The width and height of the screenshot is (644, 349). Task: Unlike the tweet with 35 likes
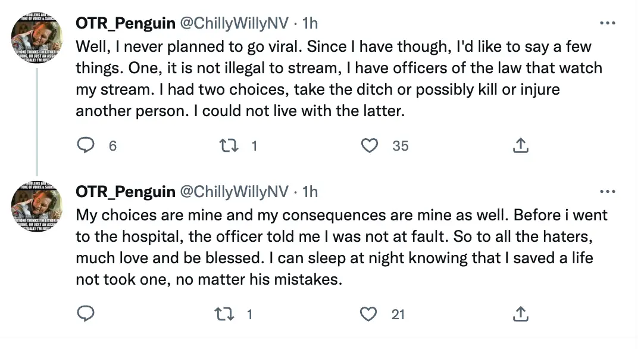coord(371,145)
